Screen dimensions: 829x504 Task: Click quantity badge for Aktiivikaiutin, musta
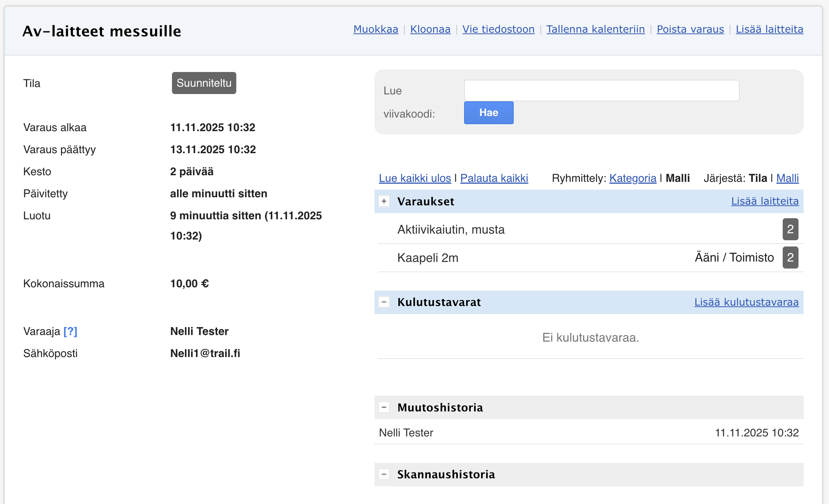(790, 229)
